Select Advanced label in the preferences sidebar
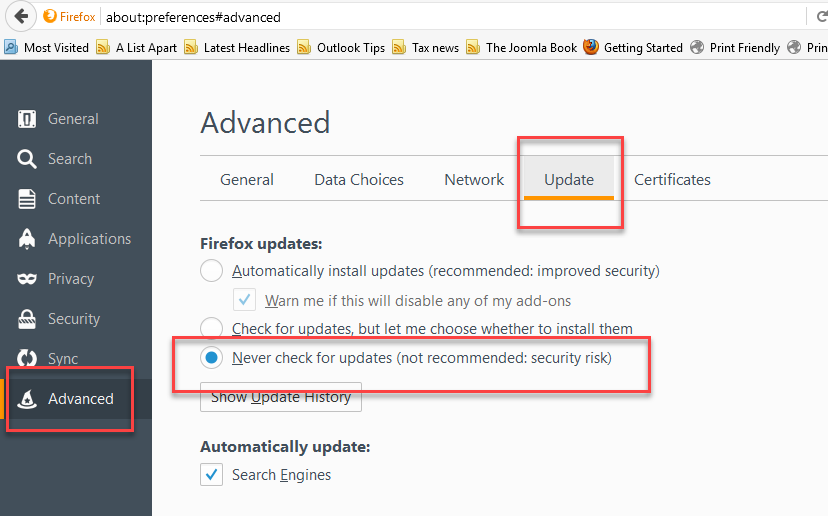The image size is (828, 516). (x=81, y=399)
